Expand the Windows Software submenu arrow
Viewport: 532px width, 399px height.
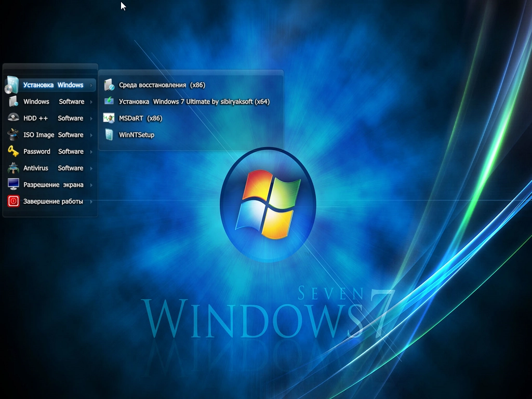(91, 102)
